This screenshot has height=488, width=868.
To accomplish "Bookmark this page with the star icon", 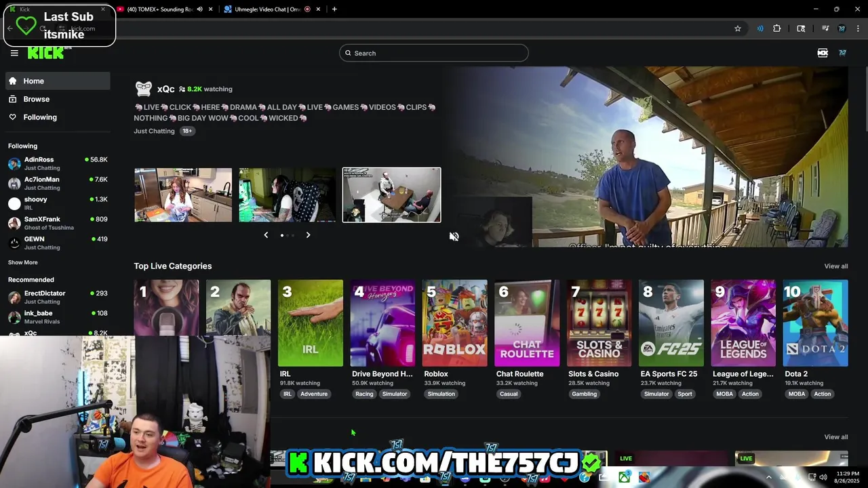I will [738, 28].
